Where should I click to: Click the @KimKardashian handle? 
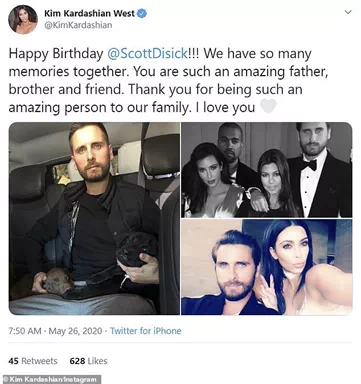[78, 25]
